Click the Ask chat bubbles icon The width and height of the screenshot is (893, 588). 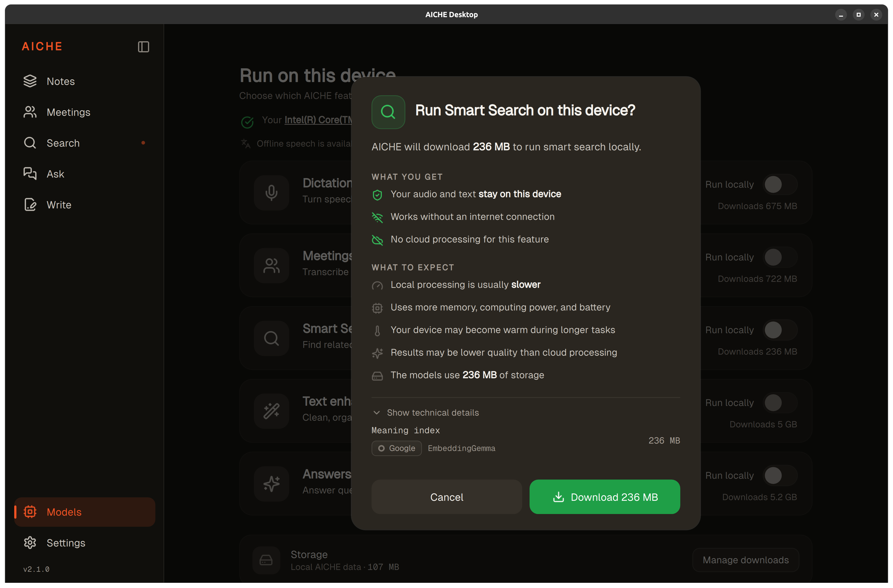[x=30, y=174]
